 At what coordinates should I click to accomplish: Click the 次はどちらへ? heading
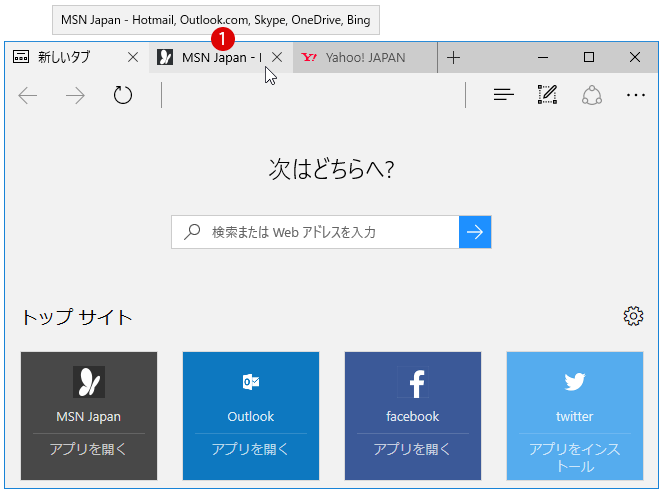[331, 169]
